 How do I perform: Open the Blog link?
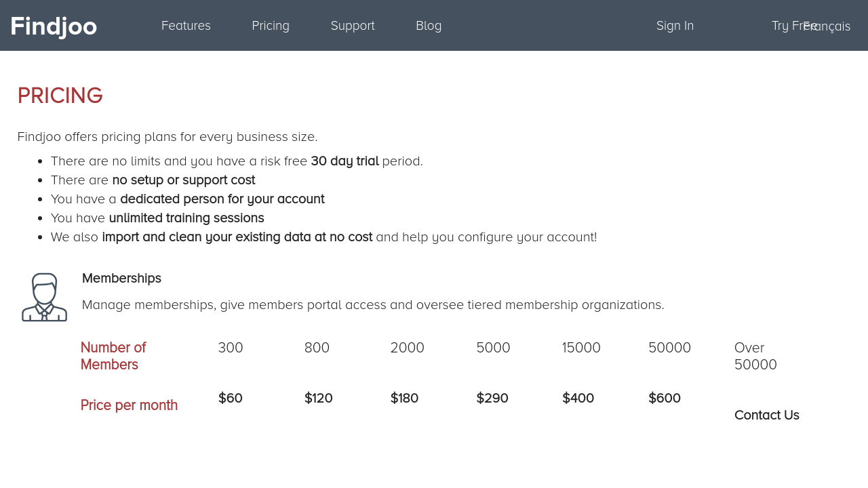click(x=429, y=26)
